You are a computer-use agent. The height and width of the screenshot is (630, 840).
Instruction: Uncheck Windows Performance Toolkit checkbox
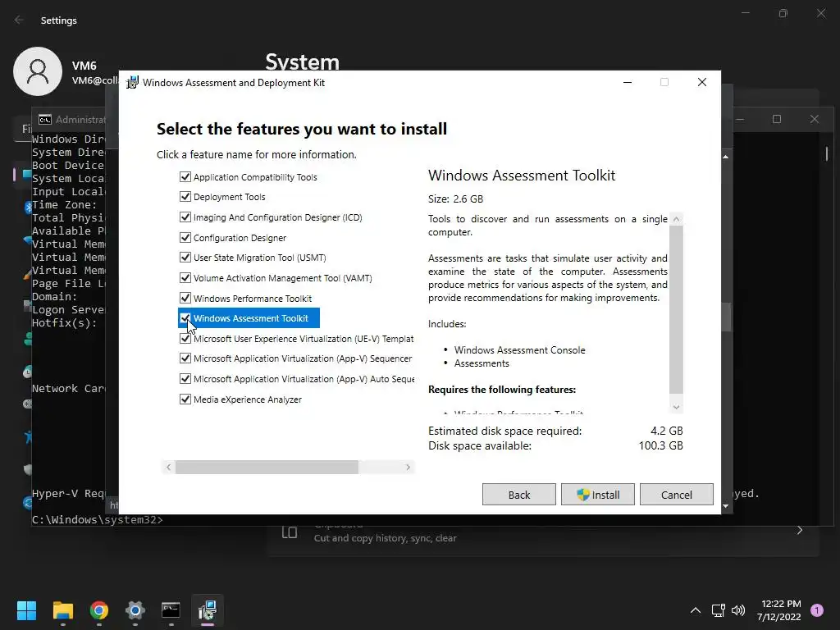click(x=185, y=298)
